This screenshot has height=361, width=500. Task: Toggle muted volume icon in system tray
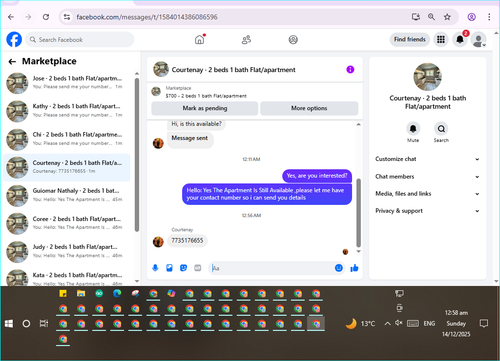tap(399, 323)
